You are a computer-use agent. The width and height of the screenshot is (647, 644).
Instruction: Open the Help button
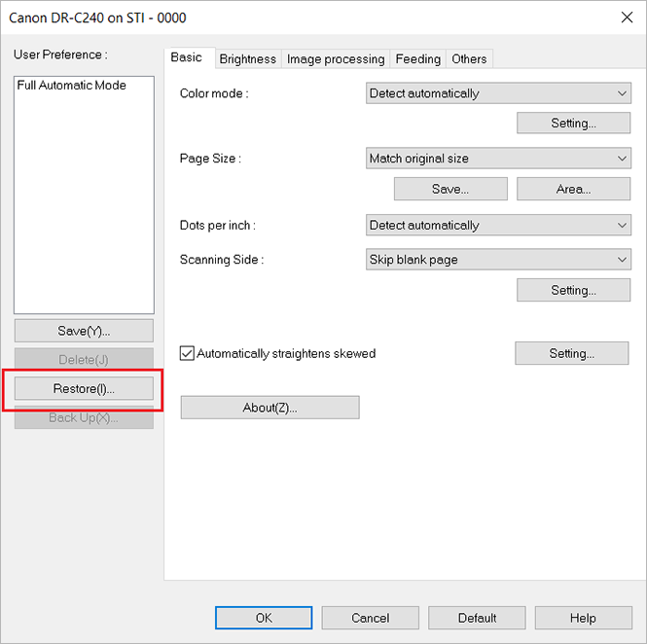pos(584,618)
